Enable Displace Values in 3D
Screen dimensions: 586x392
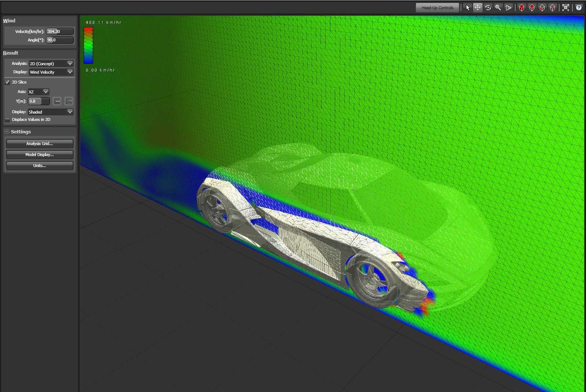[x=7, y=119]
